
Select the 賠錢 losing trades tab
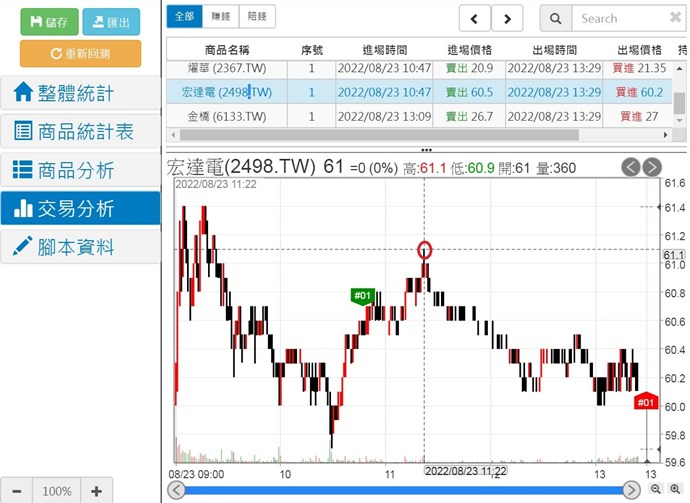257,16
